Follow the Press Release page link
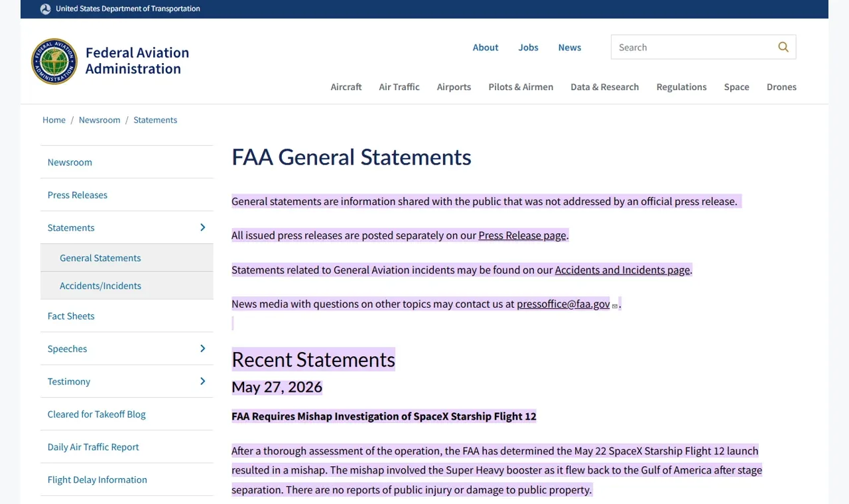This screenshot has width=849, height=504. point(523,235)
